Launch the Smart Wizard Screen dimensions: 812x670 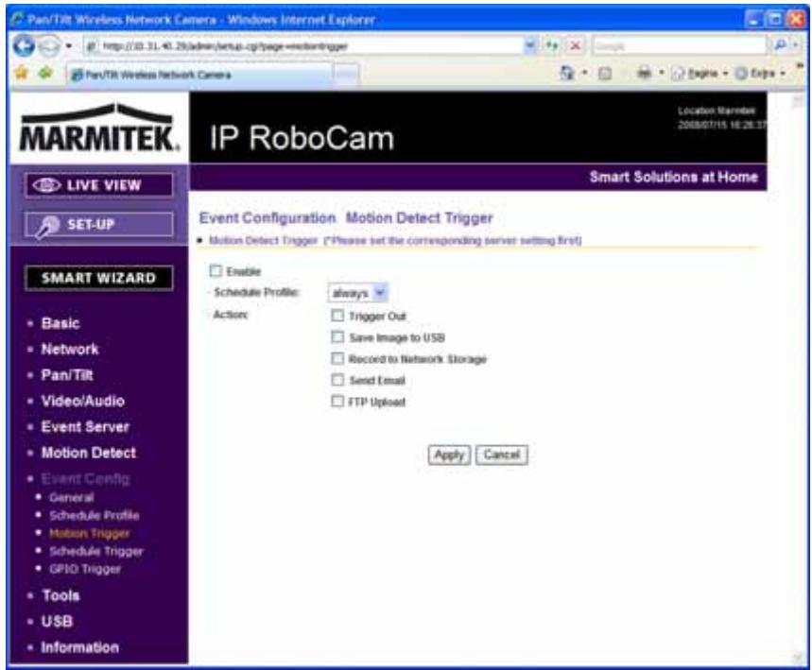pos(99,278)
